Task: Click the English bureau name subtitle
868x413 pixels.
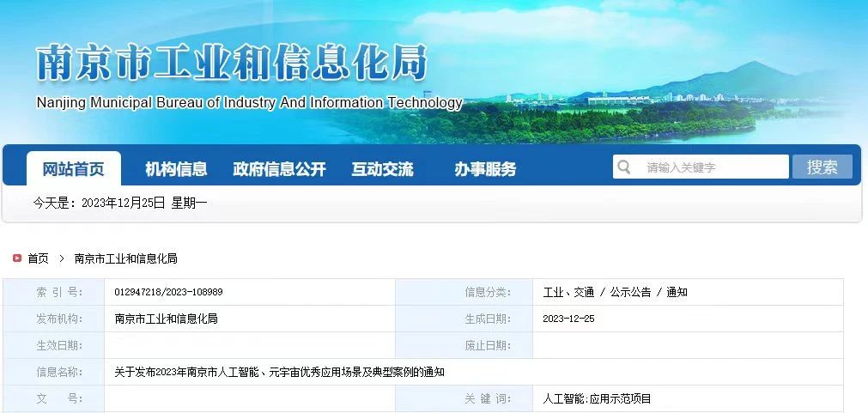Action: tap(249, 103)
